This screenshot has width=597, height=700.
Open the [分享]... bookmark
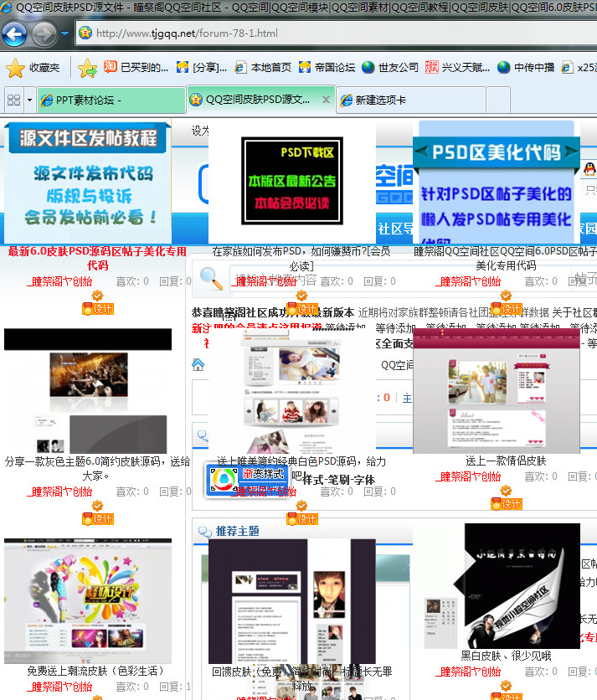coord(202,68)
